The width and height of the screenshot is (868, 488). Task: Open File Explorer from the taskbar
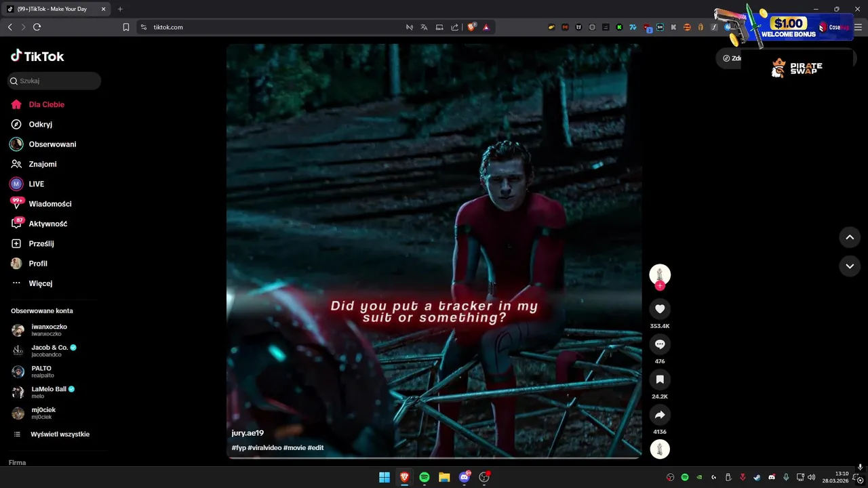click(x=444, y=477)
